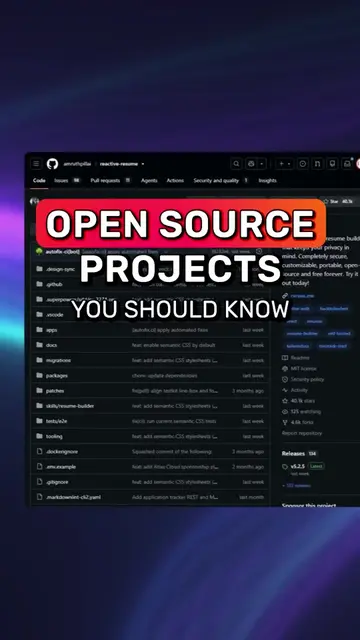Click the folder icon of tests/e2e

(39, 421)
